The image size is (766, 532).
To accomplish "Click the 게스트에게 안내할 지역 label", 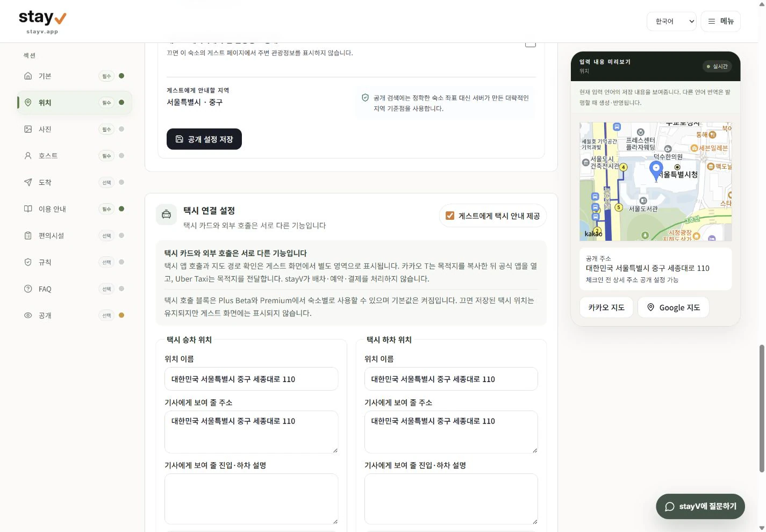I will click(x=198, y=90).
